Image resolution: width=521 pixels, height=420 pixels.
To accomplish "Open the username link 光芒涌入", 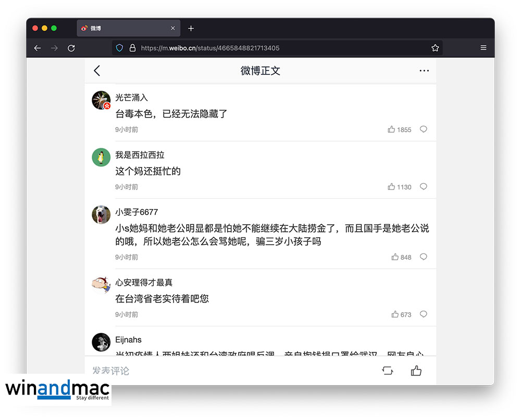I will point(132,98).
